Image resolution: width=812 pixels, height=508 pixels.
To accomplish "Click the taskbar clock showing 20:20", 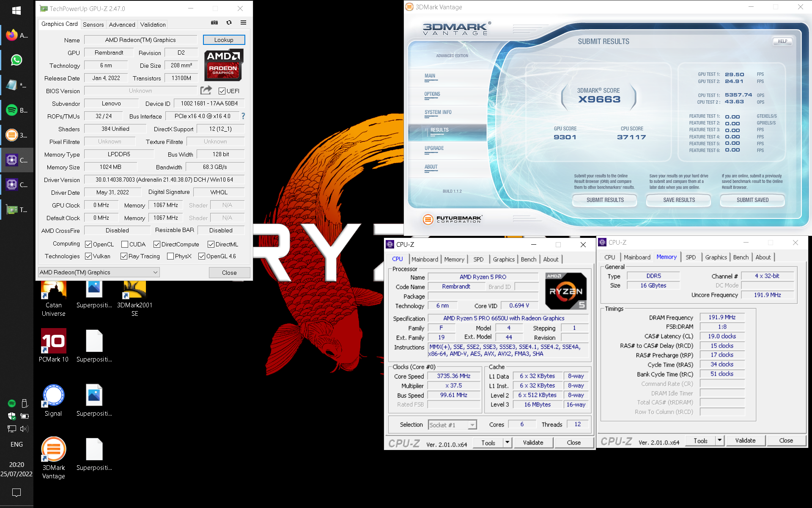I will [16, 469].
